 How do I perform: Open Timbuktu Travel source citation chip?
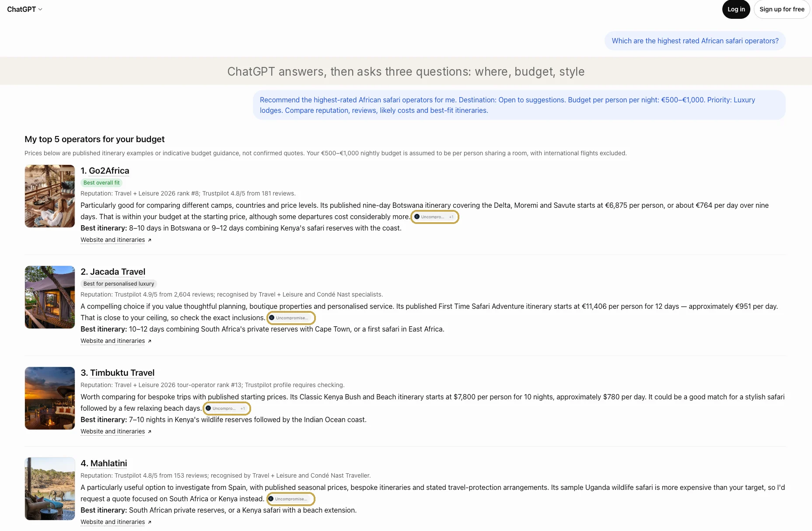coord(227,409)
